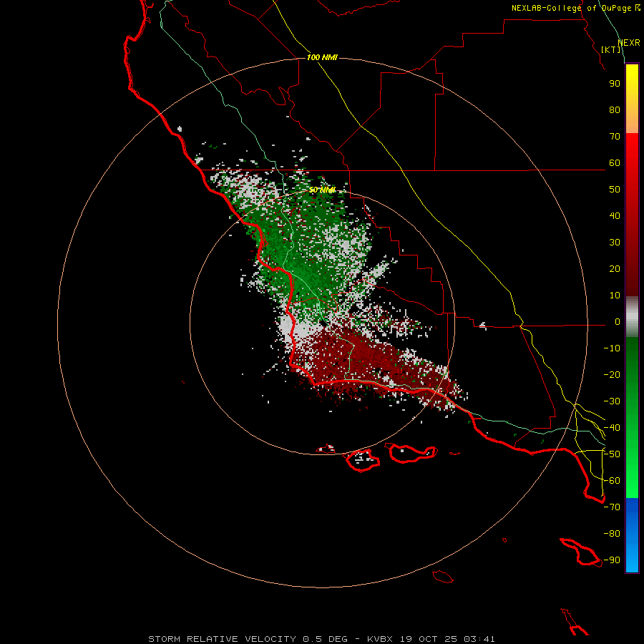Click the 20 value on the velocity scale

click(x=615, y=269)
